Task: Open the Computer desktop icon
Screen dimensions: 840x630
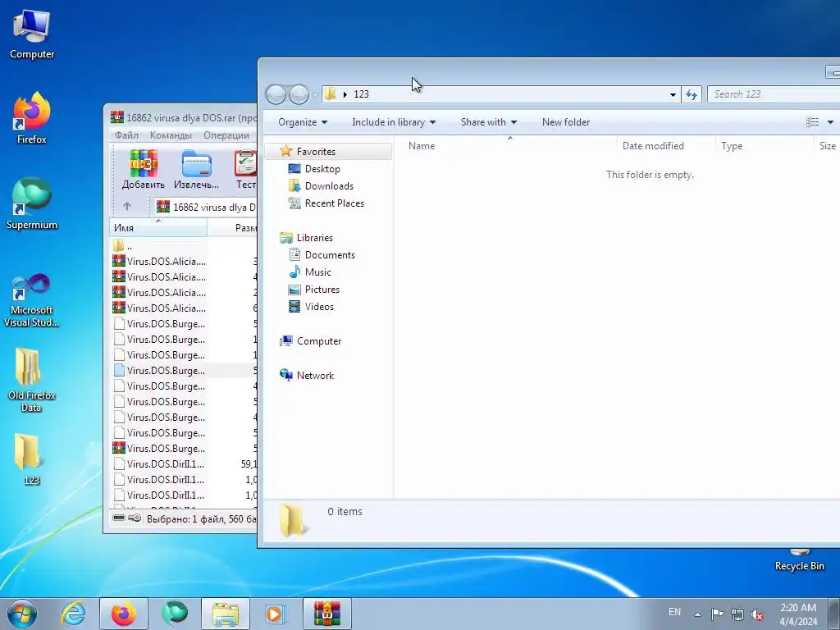Action: (32, 34)
